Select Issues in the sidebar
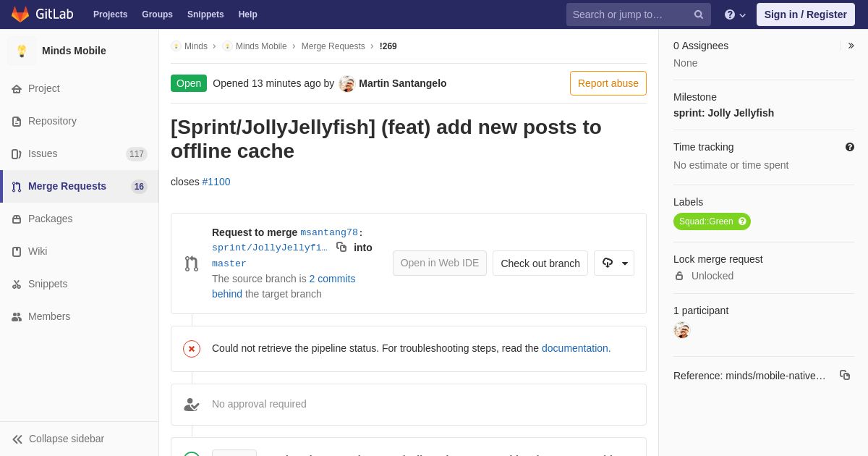The width and height of the screenshot is (868, 456). point(80,154)
